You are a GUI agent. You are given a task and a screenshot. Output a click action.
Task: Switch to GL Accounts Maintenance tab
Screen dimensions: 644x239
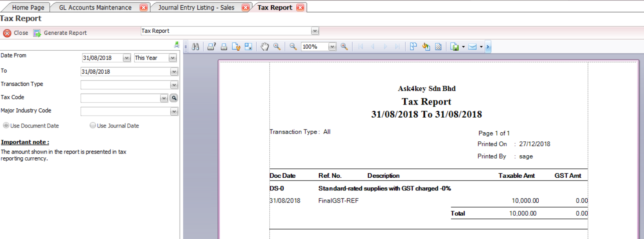click(95, 7)
